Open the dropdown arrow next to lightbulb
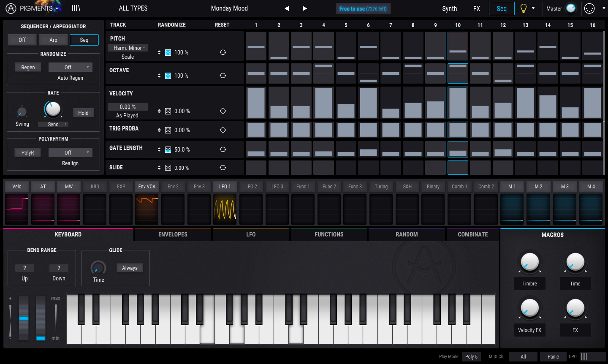Viewport: 608px width, 364px height. pyautogui.click(x=533, y=8)
